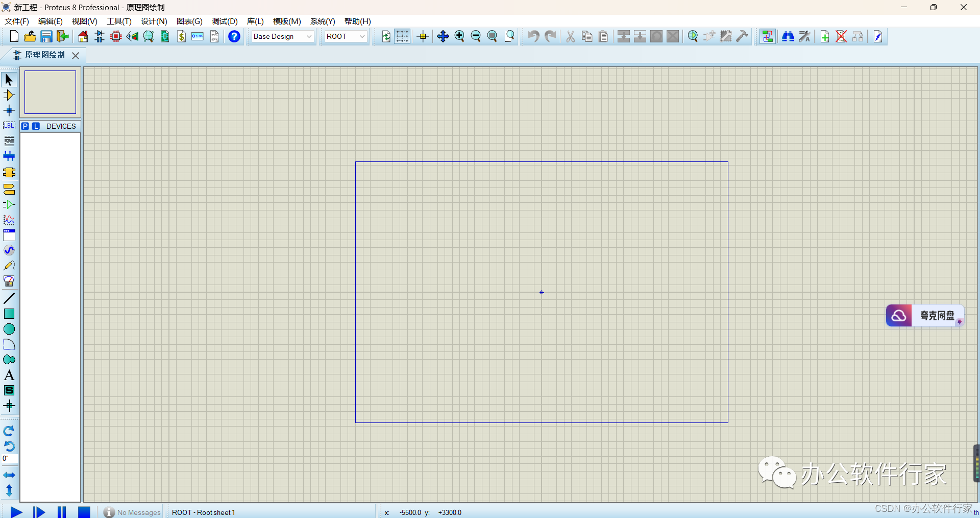Select the 2D Symbols tool

pyautogui.click(x=9, y=390)
